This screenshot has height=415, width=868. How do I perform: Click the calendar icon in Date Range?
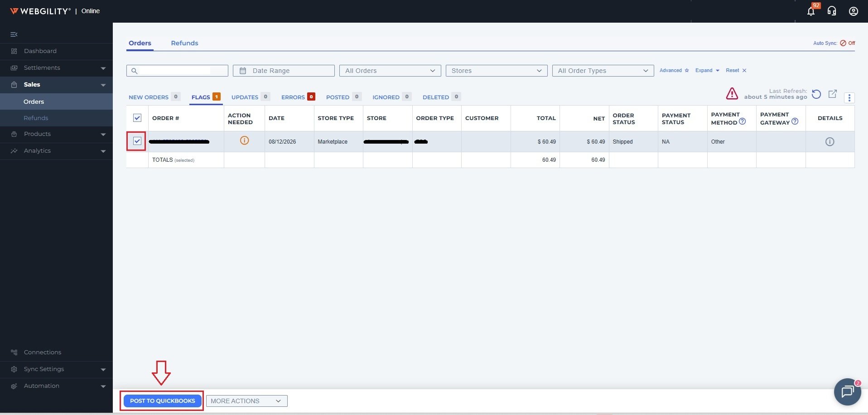tap(243, 71)
